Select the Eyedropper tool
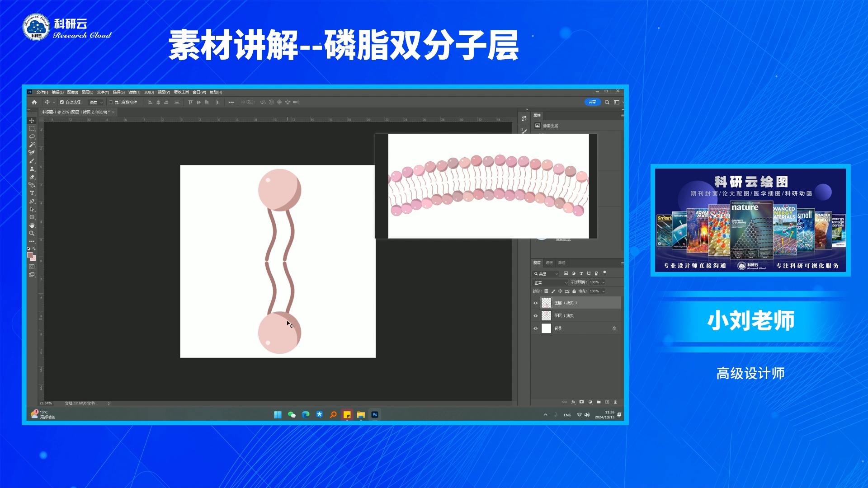Image resolution: width=868 pixels, height=488 pixels. click(x=32, y=153)
